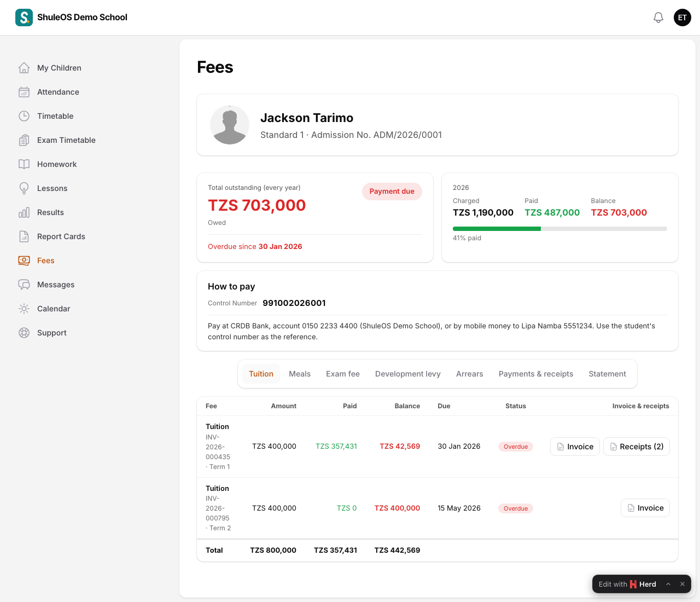Switch to the Payments & receipts tab
Viewport: 700px width, 602px height.
coord(536,374)
